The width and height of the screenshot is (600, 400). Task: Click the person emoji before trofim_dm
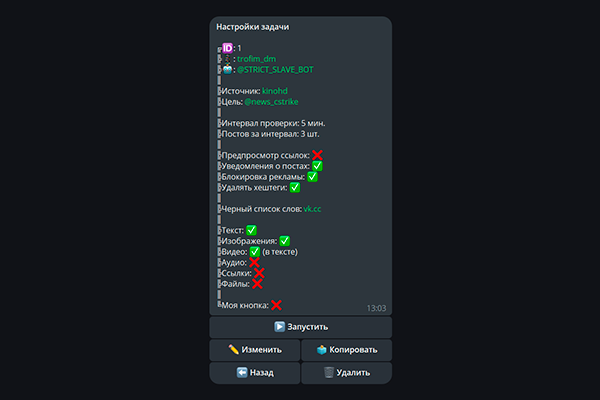(226, 58)
